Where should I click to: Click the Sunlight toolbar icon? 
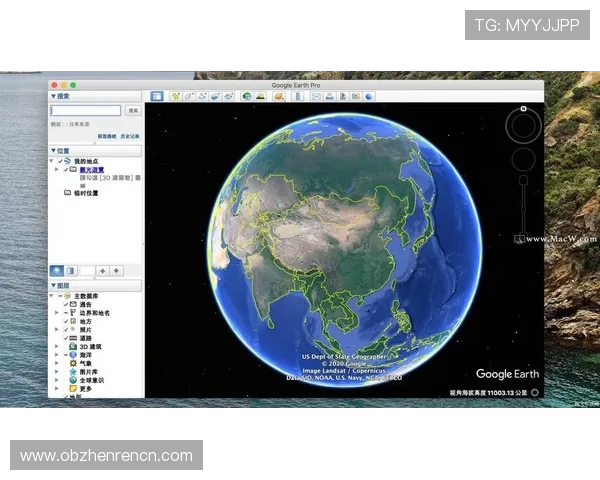(260, 96)
